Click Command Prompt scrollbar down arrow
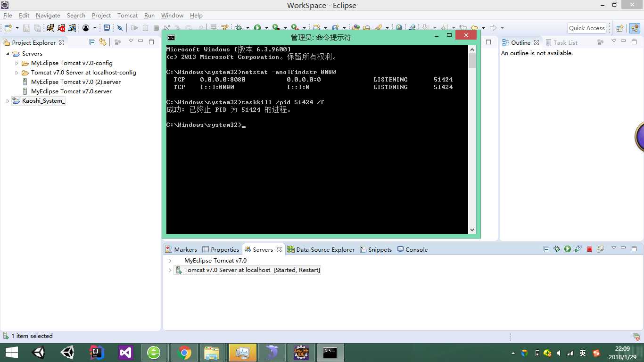 pos(472,230)
